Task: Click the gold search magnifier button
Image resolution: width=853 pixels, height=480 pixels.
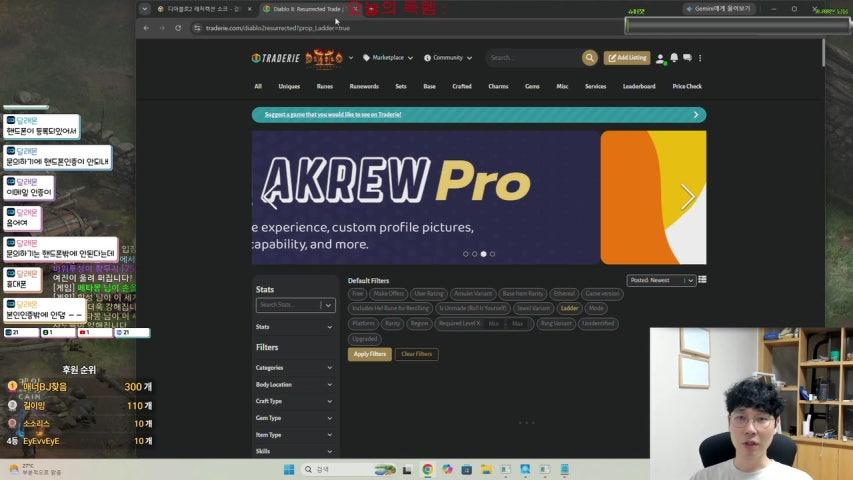Action: click(x=589, y=58)
